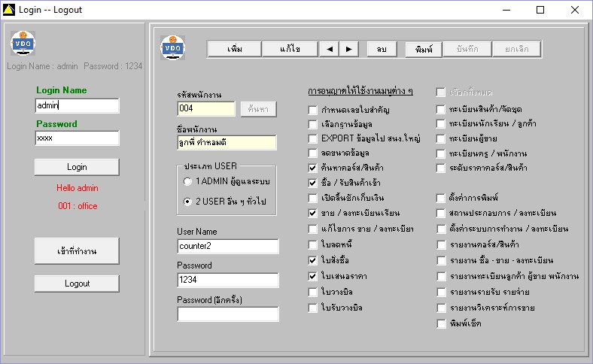Toggle เปิดลิ้นชักเก็บเงิน checkbox
The height and width of the screenshot is (364, 593).
312,198
